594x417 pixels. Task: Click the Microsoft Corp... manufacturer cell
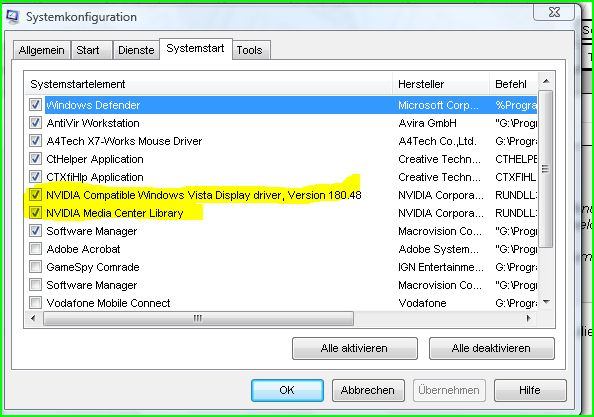(438, 105)
